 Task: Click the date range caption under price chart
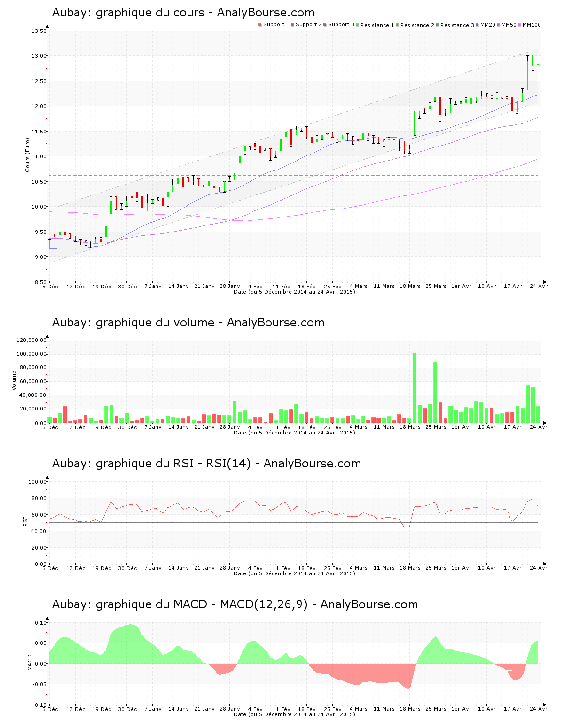(294, 292)
